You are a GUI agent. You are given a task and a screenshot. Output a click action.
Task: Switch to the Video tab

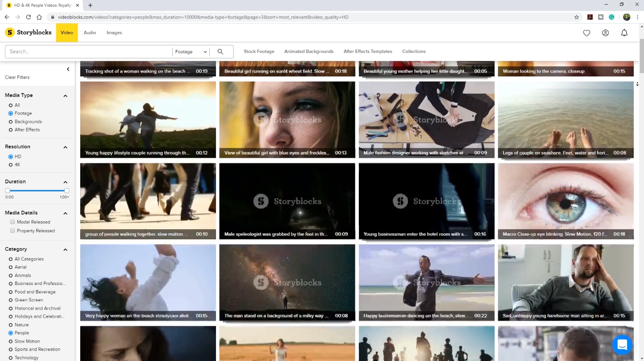67,33
